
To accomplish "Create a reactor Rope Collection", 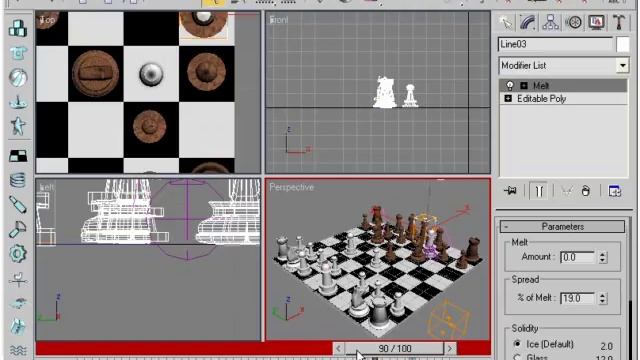I will click(x=18, y=102).
